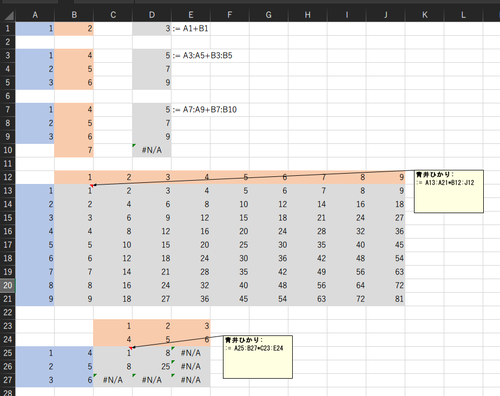This screenshot has height=396, width=500.
Task: Click the comment box showing A13:A21*B12:J12
Action: coord(449,191)
